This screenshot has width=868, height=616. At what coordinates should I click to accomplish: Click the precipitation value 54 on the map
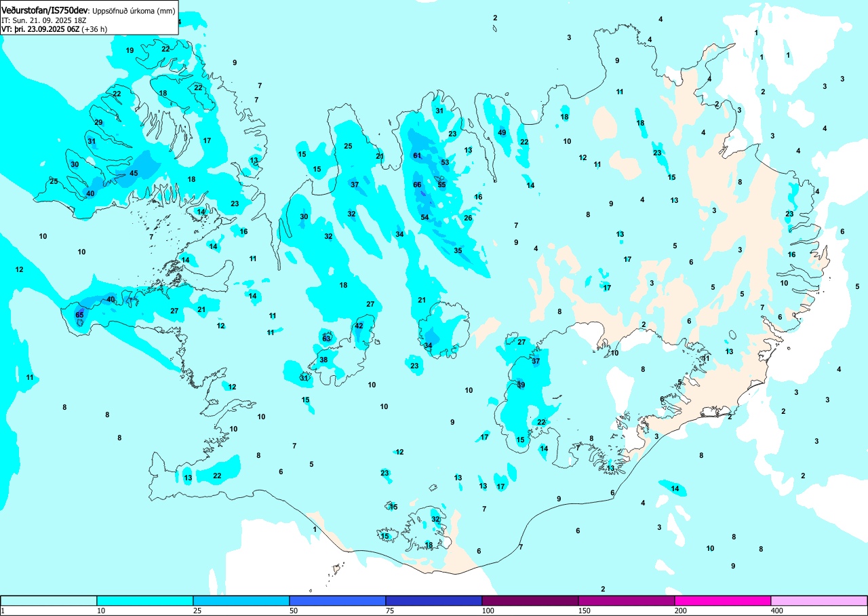pyautogui.click(x=425, y=217)
